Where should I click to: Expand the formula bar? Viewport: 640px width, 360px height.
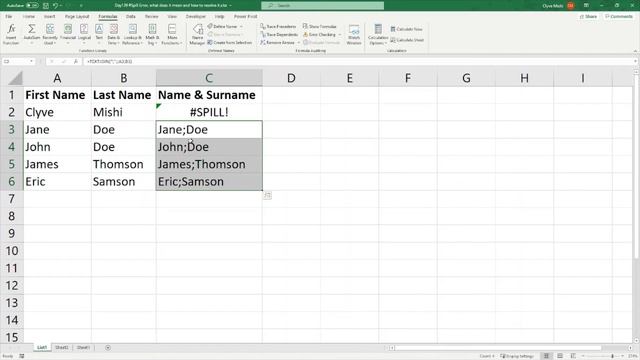636,61
